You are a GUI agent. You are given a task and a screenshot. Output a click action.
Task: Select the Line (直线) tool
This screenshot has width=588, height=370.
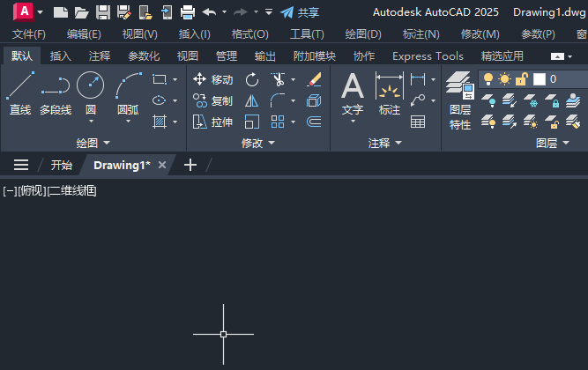[x=20, y=93]
